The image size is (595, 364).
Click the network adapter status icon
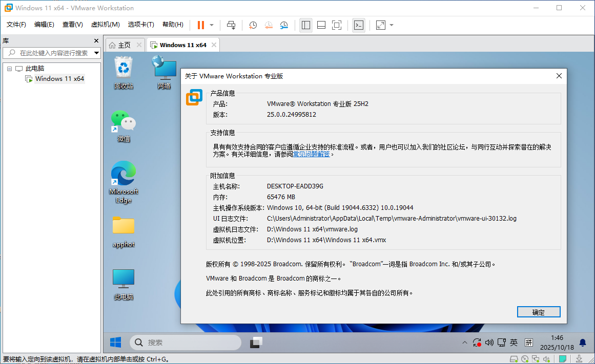[x=536, y=358]
